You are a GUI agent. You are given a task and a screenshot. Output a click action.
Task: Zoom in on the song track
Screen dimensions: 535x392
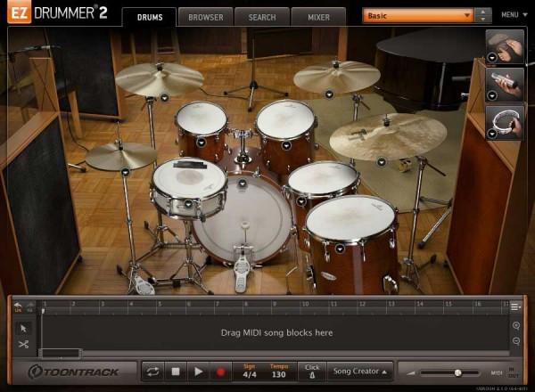(x=516, y=325)
